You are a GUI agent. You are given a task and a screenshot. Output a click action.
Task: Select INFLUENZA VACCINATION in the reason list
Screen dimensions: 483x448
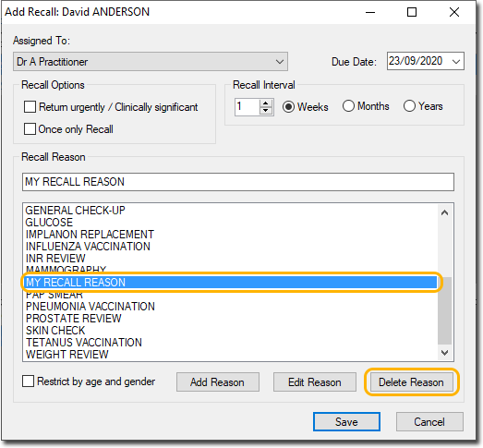(88, 247)
